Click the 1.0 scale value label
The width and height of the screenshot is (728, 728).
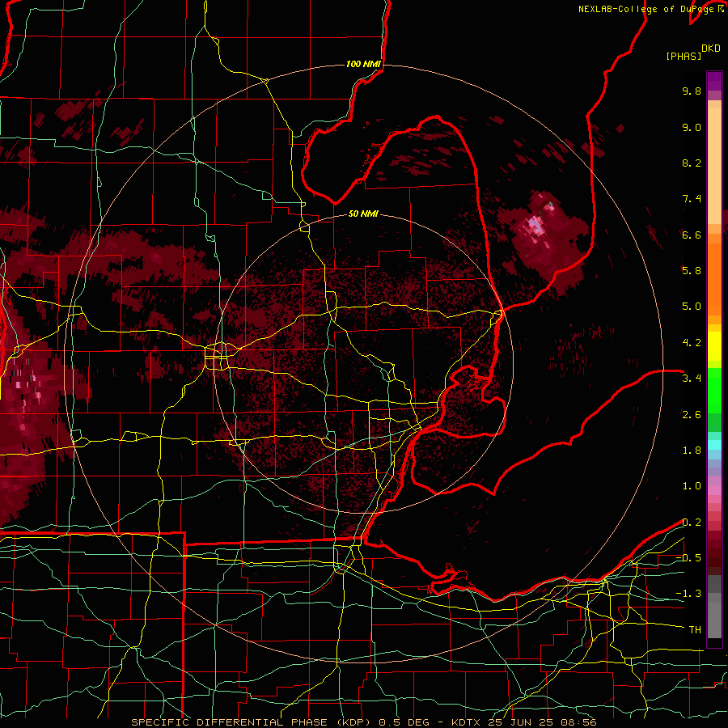tap(692, 486)
